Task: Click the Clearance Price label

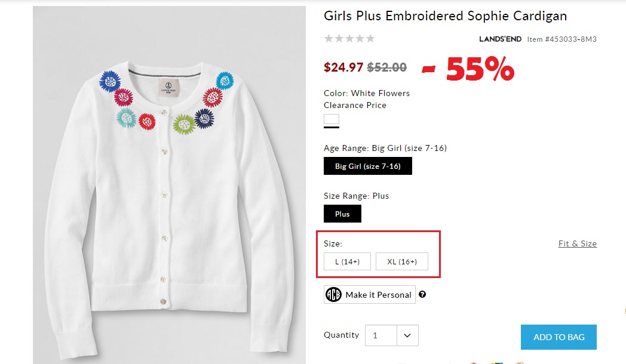Action: [x=355, y=105]
